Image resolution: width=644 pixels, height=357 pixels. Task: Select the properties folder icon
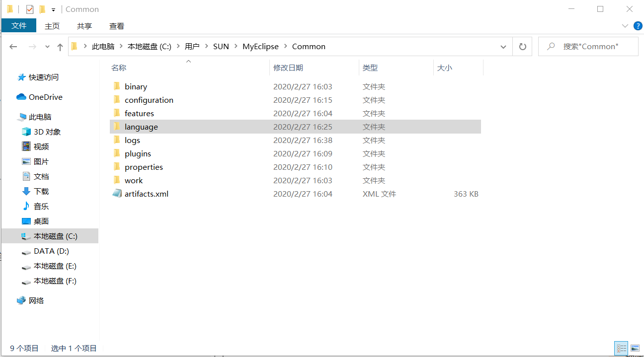coord(117,167)
